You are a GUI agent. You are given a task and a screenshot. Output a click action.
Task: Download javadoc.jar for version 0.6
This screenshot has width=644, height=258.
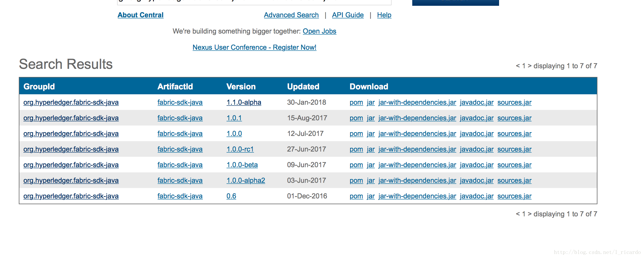476,196
